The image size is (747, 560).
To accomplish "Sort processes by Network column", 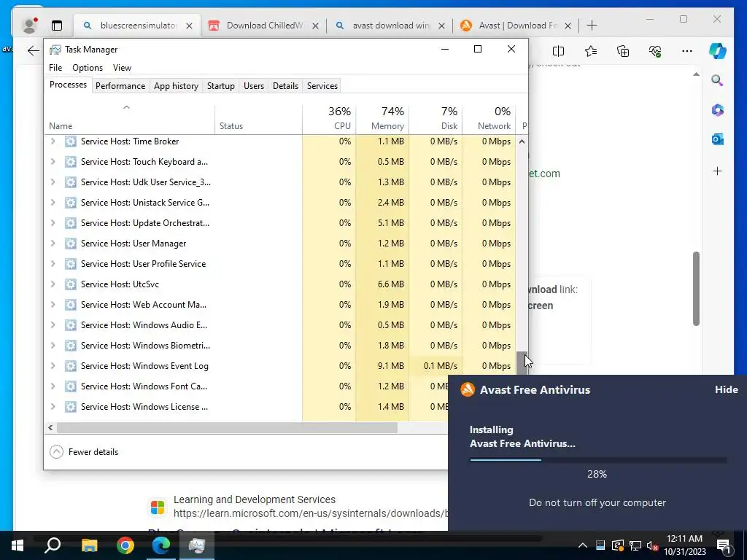I will pos(489,119).
